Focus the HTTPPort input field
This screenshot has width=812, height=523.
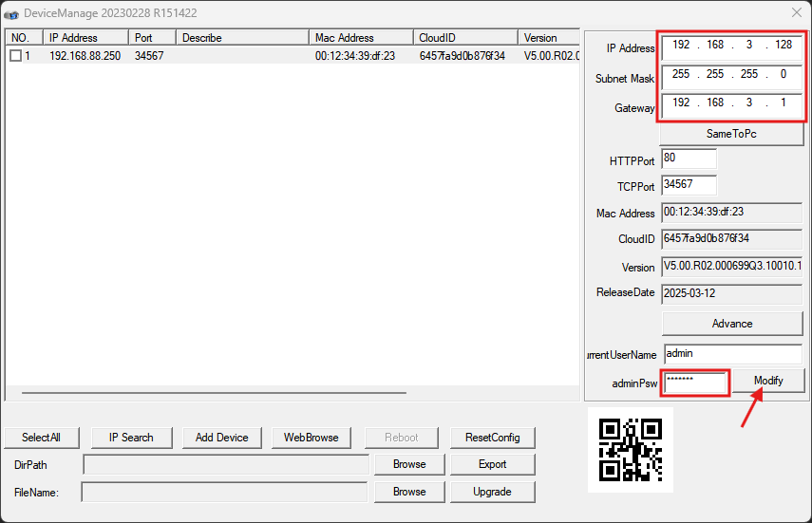point(689,159)
